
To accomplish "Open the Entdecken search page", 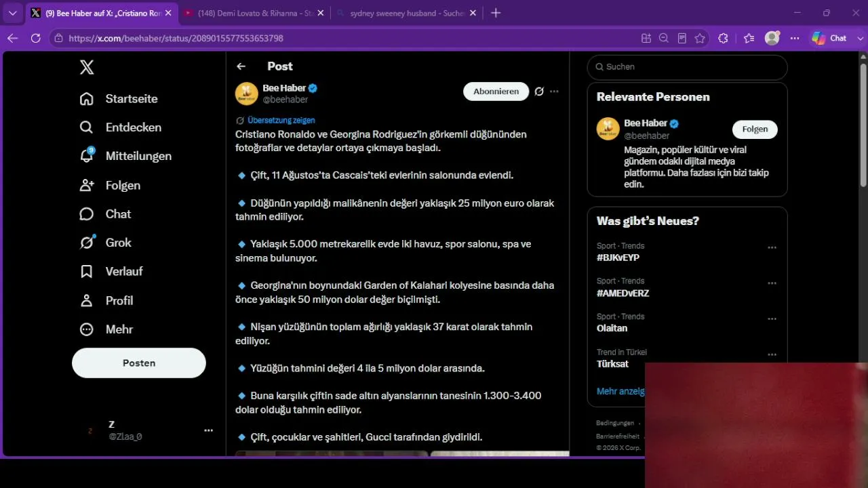I will coord(121,127).
